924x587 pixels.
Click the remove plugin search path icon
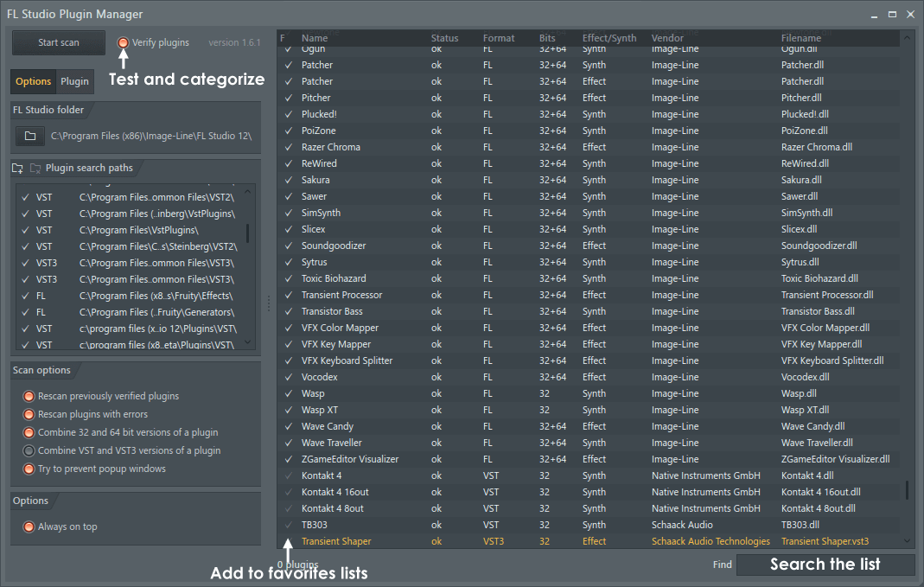click(35, 169)
